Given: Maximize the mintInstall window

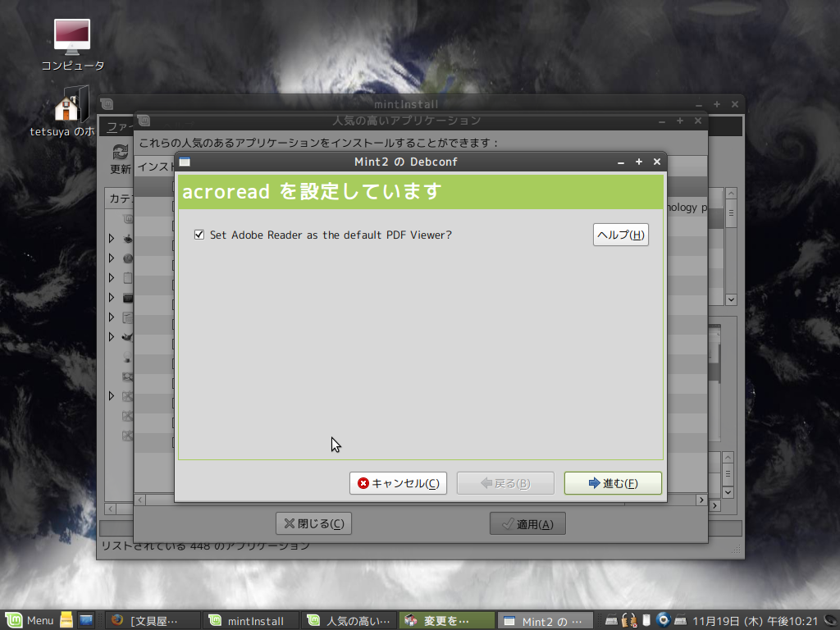Looking at the screenshot, I should pos(717,104).
